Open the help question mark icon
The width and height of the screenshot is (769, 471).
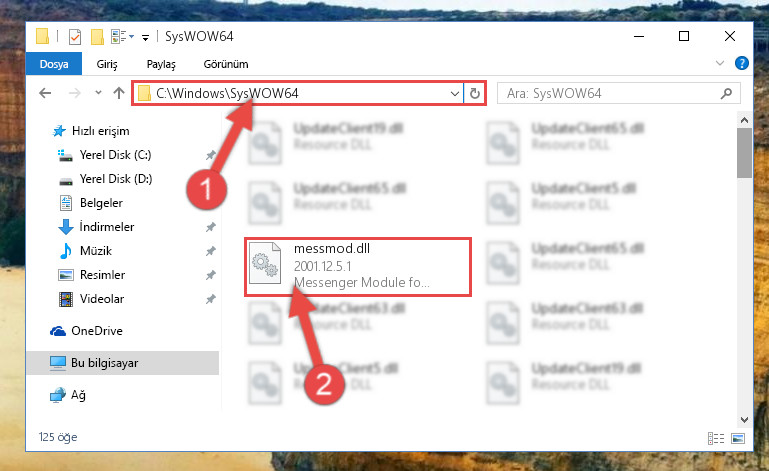742,63
